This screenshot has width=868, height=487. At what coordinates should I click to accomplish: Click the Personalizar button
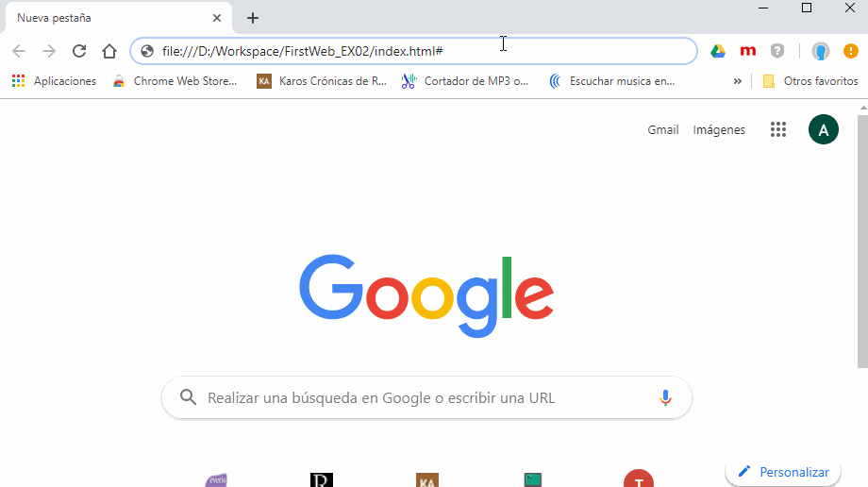point(783,472)
